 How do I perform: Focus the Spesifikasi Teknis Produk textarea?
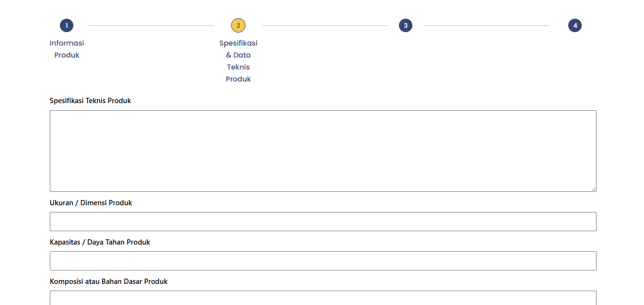tap(323, 151)
